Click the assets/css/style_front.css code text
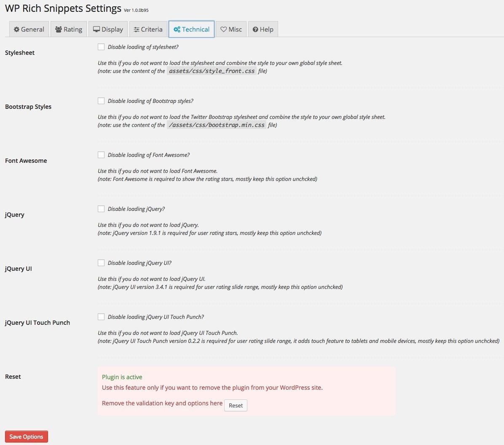Viewport: 504px width, 445px height. click(212, 71)
